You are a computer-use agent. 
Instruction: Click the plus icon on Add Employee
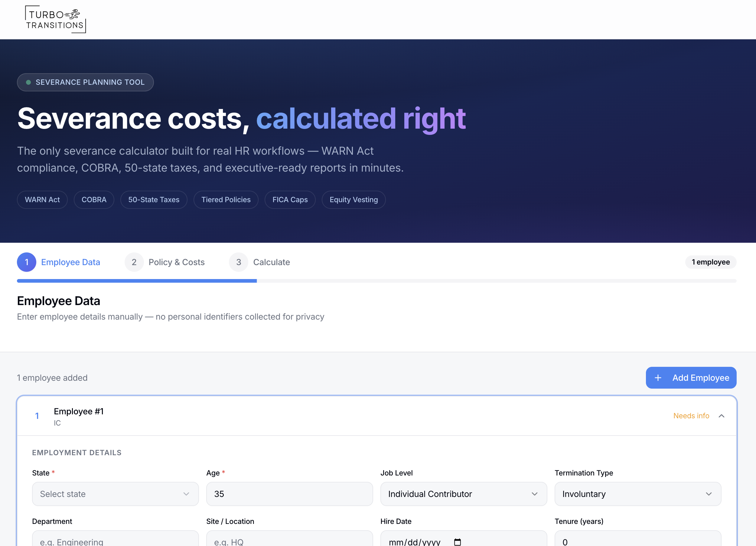click(x=658, y=378)
